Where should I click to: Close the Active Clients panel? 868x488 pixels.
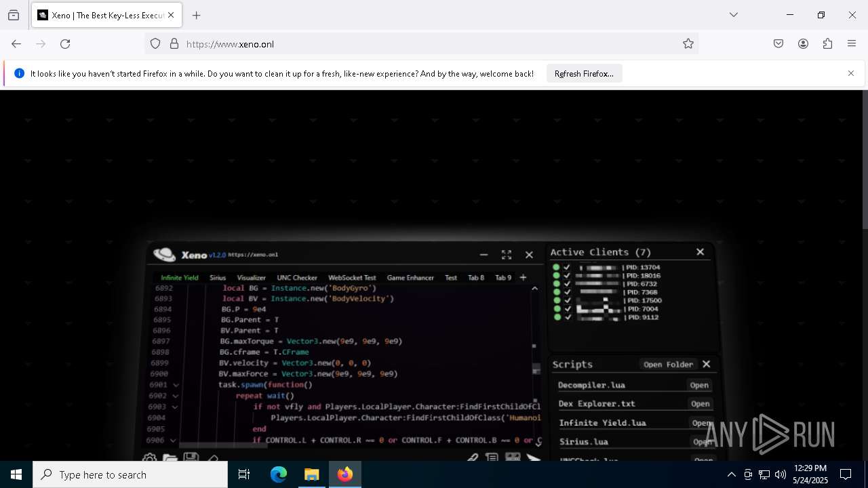[701, 251]
